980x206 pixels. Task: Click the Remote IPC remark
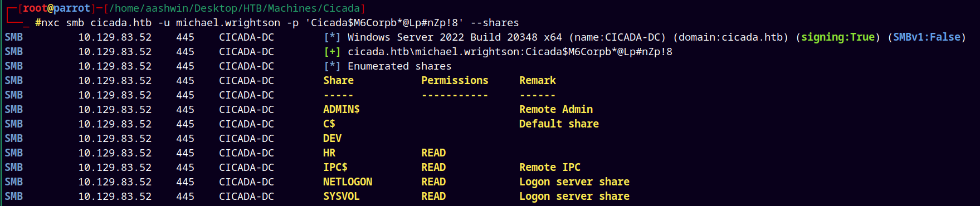(550, 168)
